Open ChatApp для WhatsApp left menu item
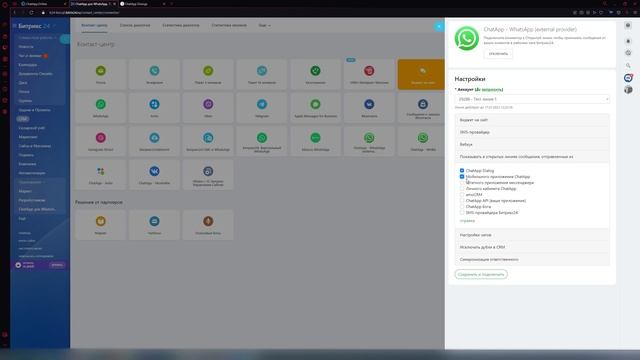The height and width of the screenshot is (360, 640). pyautogui.click(x=37, y=209)
